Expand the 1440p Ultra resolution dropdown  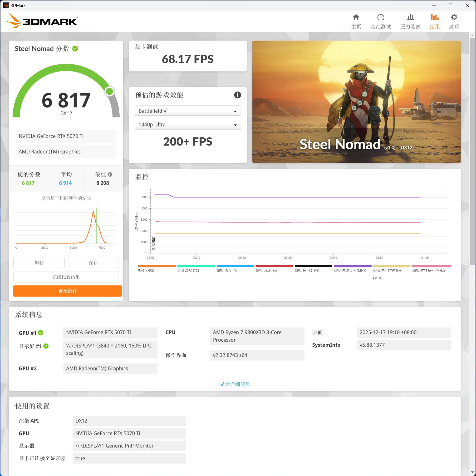coord(187,124)
